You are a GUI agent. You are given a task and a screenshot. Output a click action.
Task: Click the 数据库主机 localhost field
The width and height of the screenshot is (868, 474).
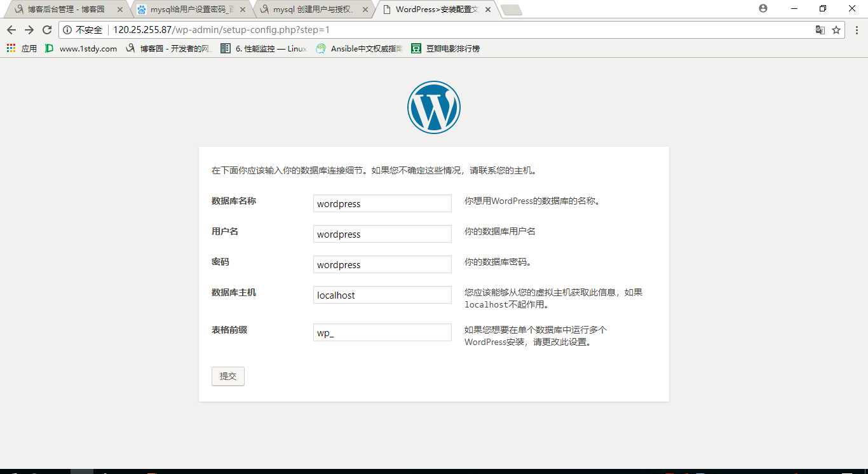pyautogui.click(x=383, y=295)
